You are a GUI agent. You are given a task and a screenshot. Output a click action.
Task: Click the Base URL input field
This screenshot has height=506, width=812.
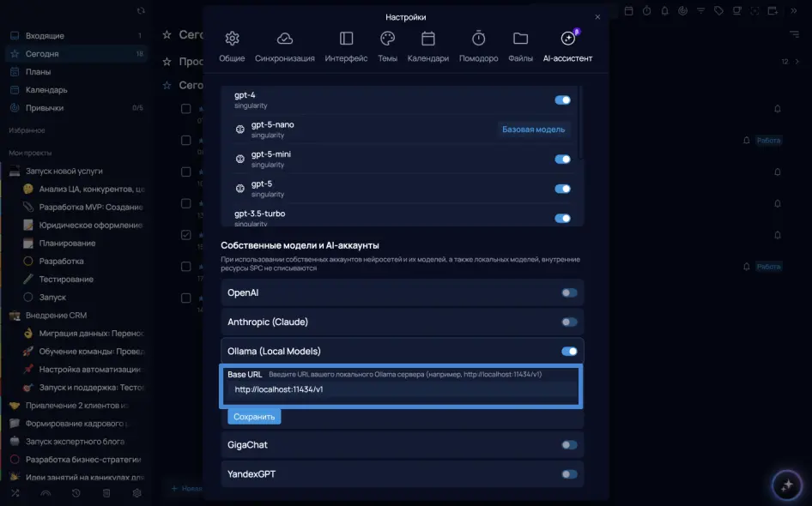pos(402,389)
